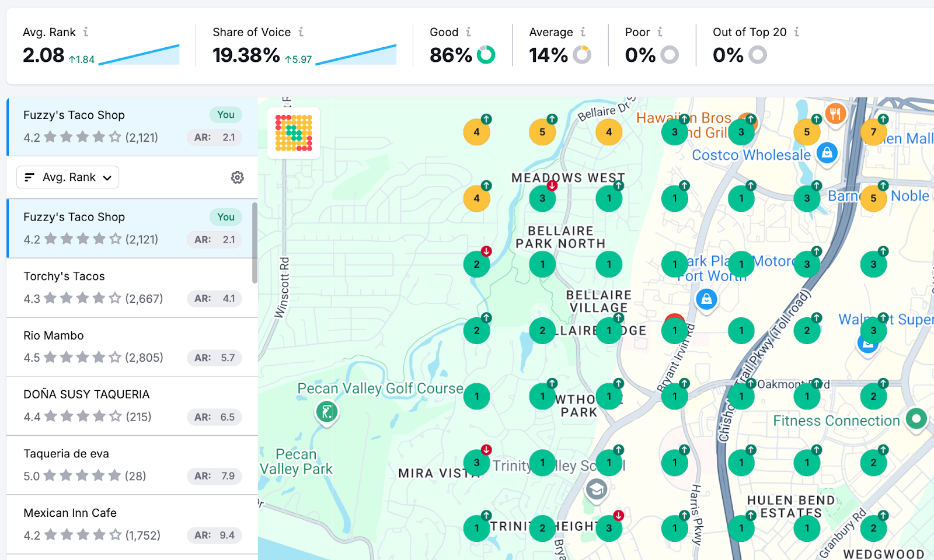Screen dimensions: 934x560
Task: Click the golf course icon at Pecan Valley
Action: pos(327,412)
